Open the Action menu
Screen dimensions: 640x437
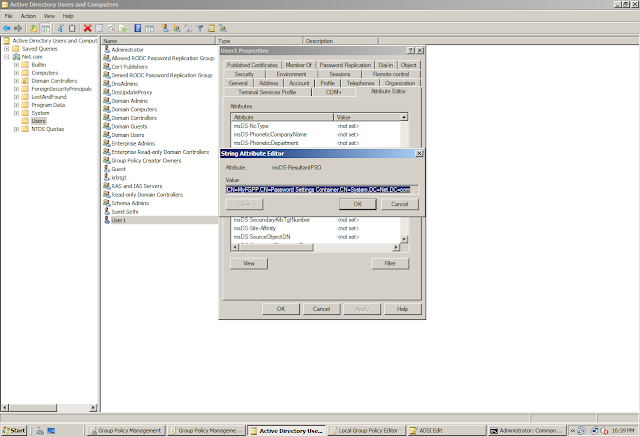point(28,16)
